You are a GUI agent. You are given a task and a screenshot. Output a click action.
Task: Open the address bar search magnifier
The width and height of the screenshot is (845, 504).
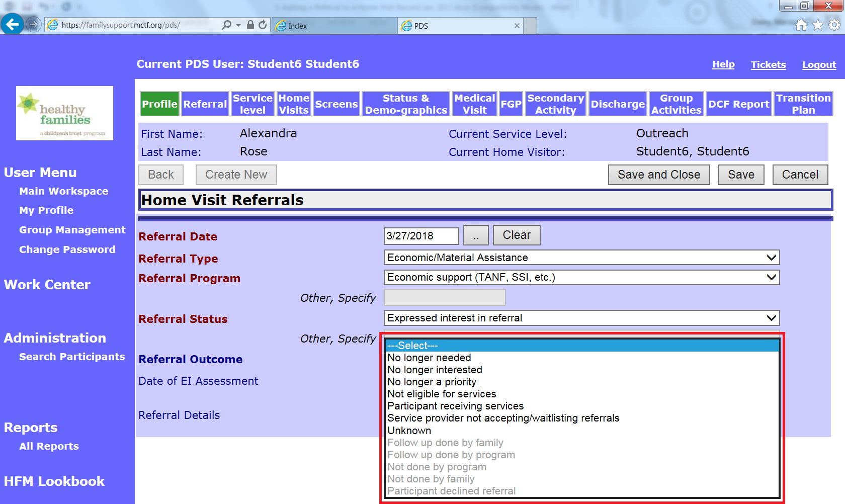(x=227, y=25)
